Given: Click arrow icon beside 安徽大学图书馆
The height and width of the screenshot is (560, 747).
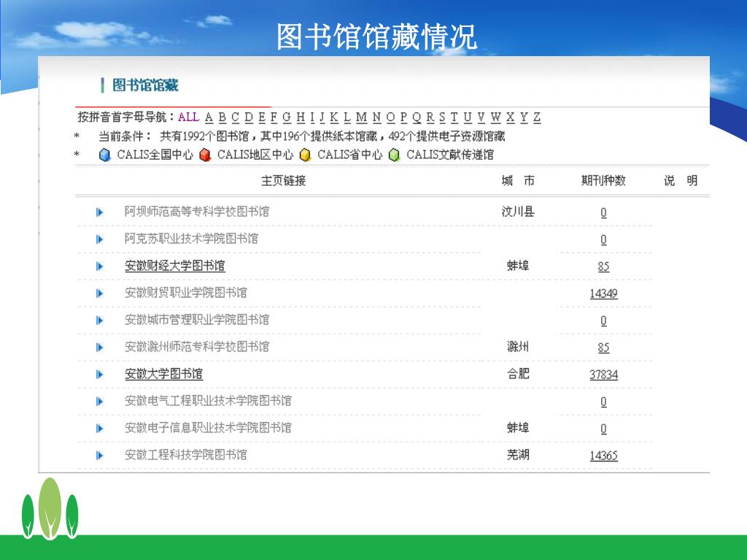Looking at the screenshot, I should coord(99,374).
